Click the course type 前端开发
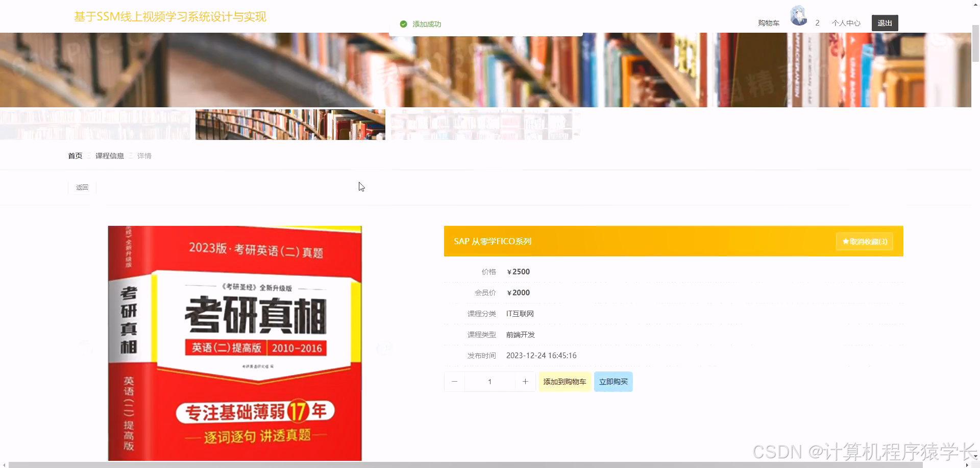Screen dimensions: 980x468 point(521,335)
